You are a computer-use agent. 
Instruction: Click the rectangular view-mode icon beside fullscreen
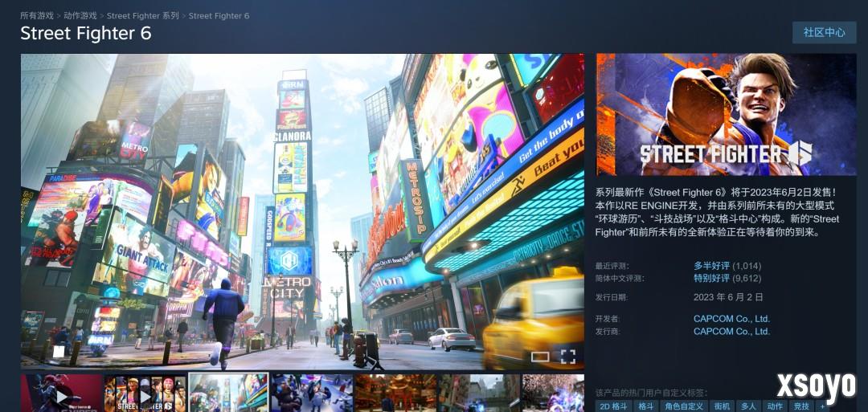pos(540,356)
